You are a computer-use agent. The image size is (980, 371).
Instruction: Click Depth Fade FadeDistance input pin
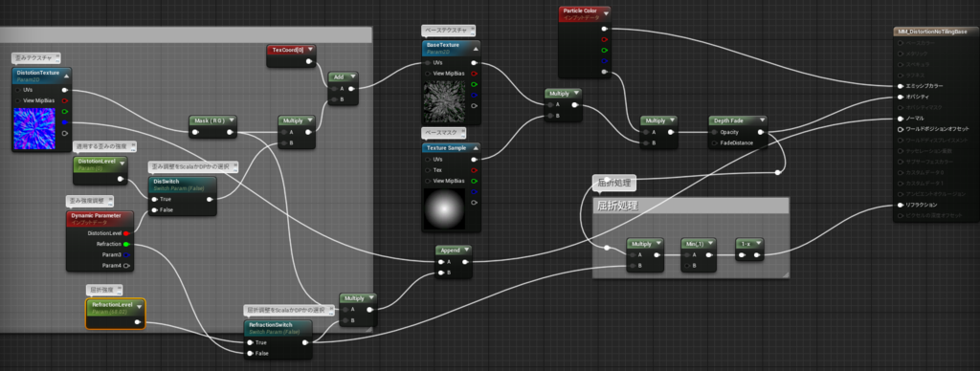tap(714, 143)
